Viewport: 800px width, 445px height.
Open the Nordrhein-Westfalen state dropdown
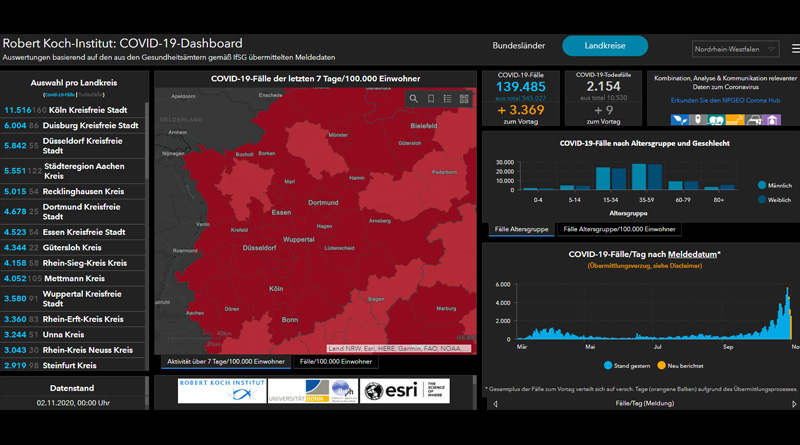pyautogui.click(x=735, y=49)
